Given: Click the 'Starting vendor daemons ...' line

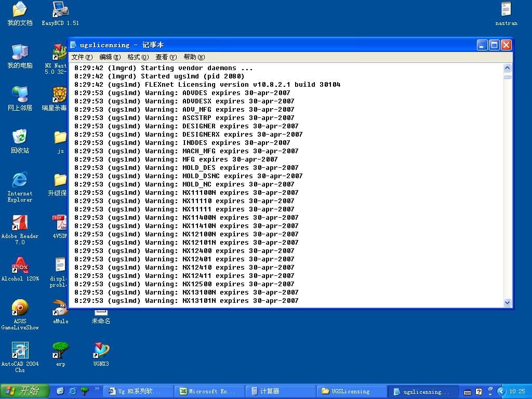Looking at the screenshot, I should point(164,68).
